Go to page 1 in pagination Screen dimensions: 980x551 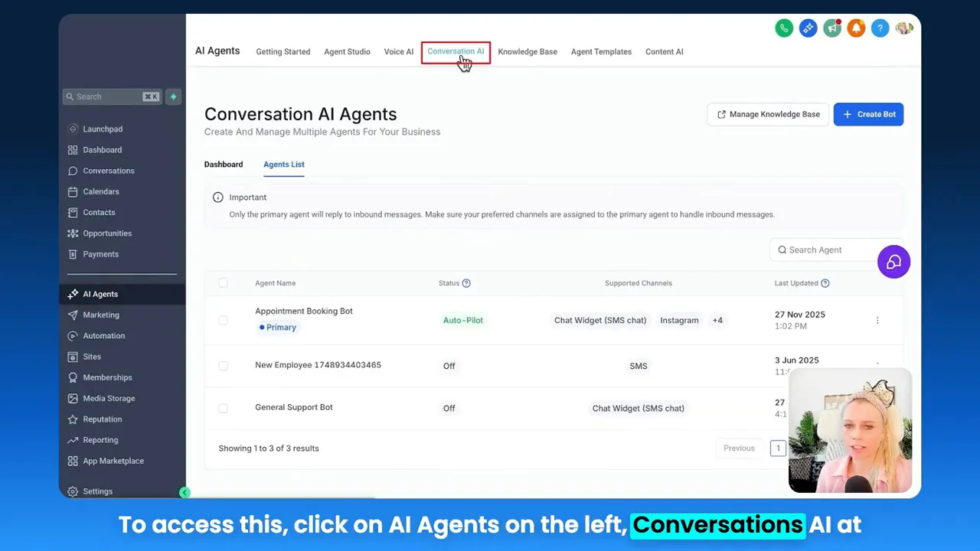pos(778,448)
